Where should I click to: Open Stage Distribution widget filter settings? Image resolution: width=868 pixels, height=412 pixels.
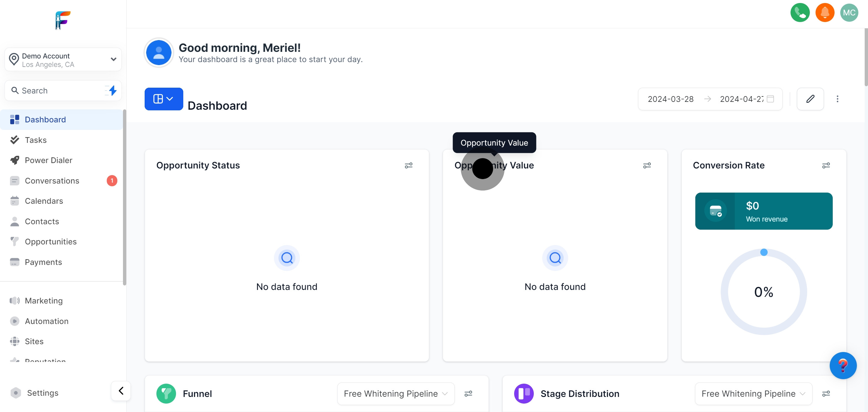[826, 394]
